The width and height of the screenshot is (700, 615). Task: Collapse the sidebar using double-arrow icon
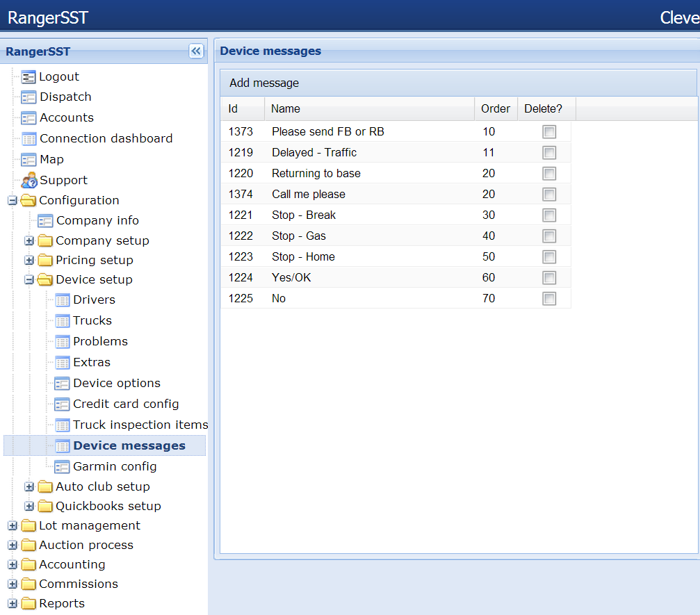196,51
